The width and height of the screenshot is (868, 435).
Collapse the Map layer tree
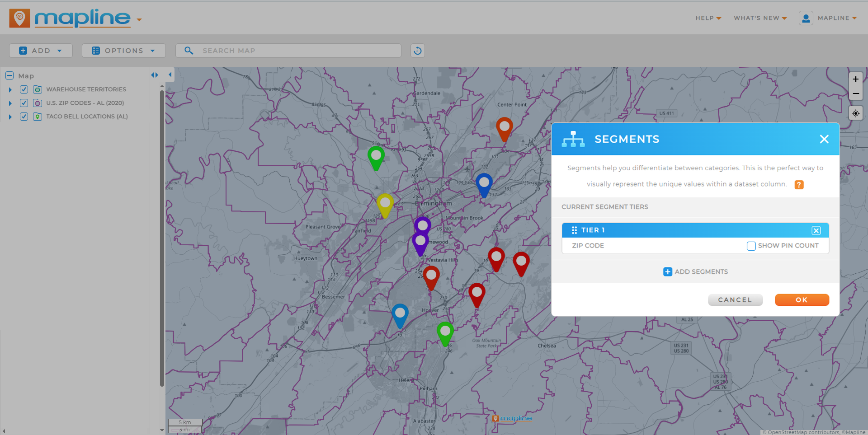coord(9,75)
